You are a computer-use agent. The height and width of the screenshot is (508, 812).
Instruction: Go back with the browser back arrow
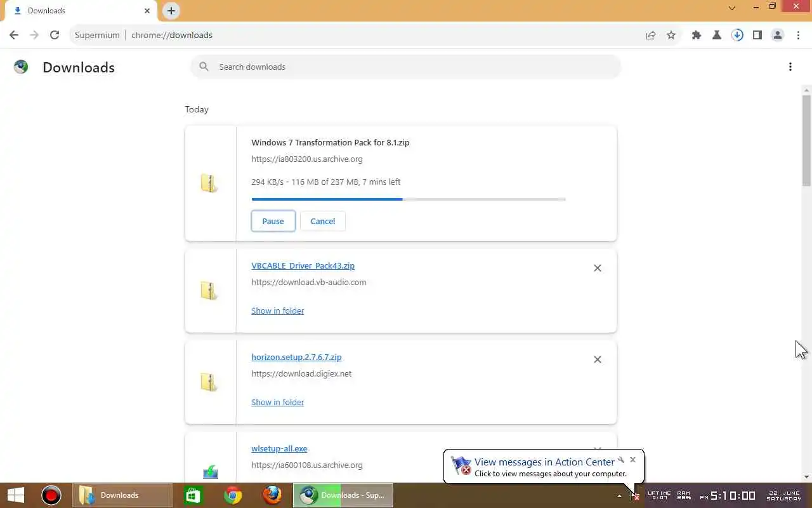[x=14, y=35]
